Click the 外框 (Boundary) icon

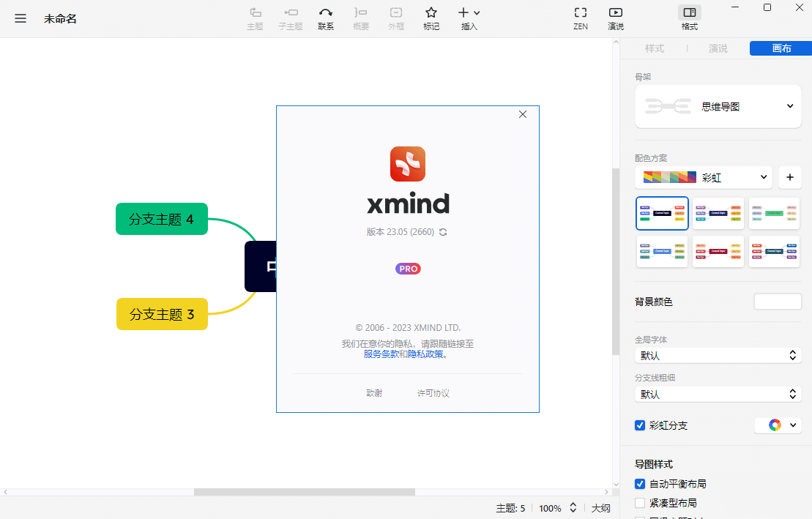(x=396, y=18)
